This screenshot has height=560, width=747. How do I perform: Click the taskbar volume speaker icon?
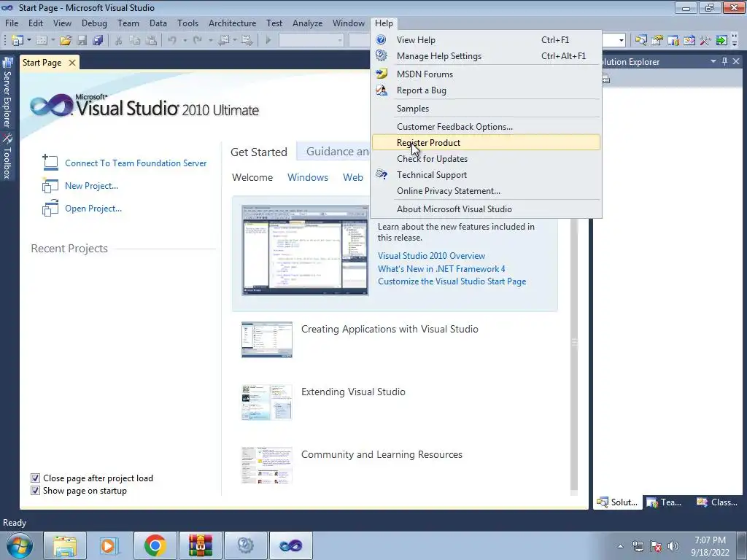pyautogui.click(x=673, y=546)
